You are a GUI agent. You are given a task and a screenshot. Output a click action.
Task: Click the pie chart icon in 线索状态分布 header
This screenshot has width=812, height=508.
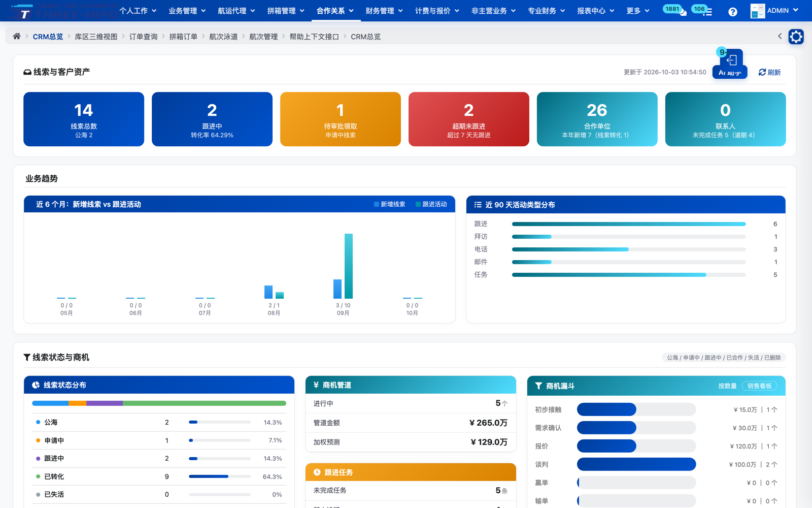point(36,385)
